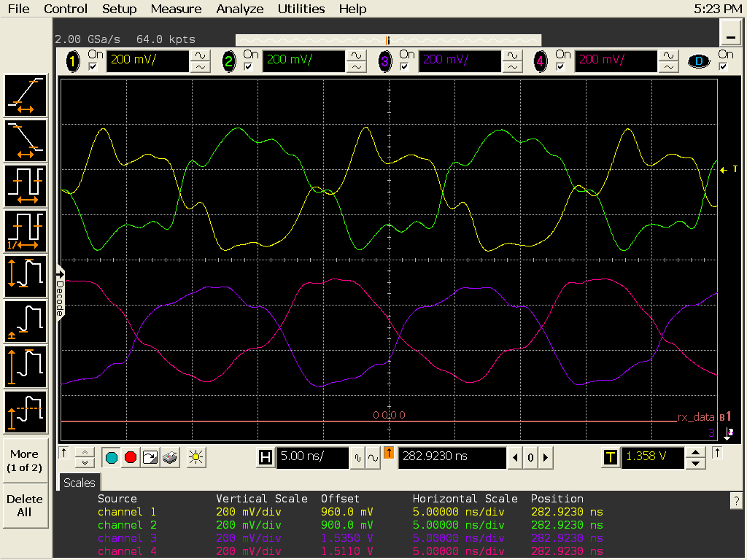Open the File menu
Screen dimensions: 747x560
(18, 9)
